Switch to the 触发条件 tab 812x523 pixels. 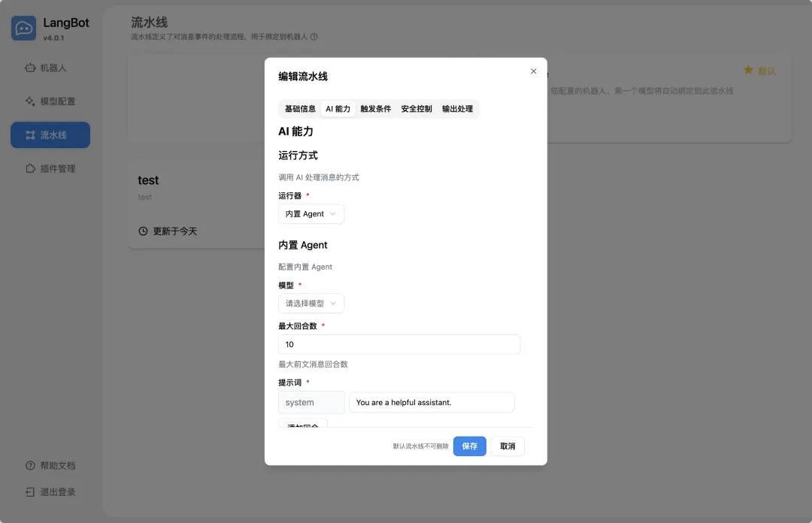click(376, 108)
